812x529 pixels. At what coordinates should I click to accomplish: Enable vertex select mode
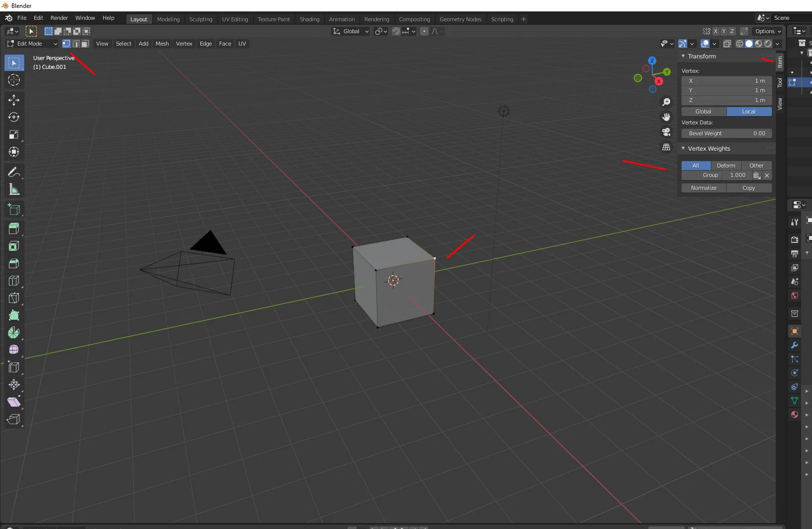tap(66, 44)
